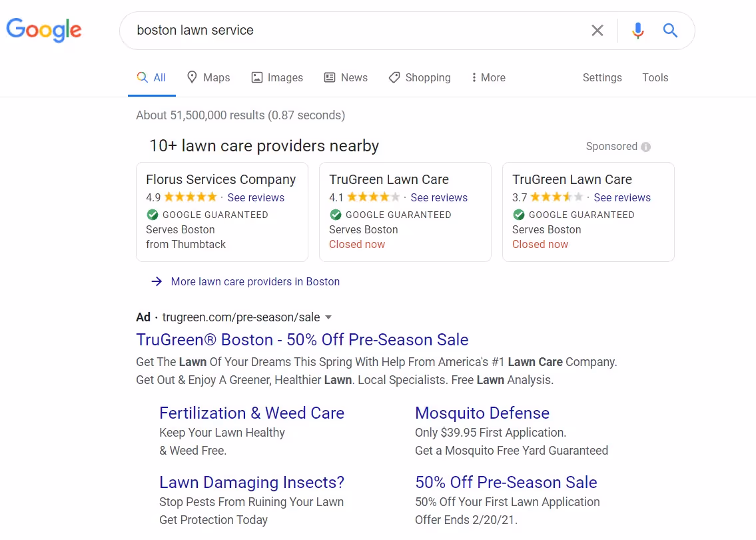Open the Shopping tab

(x=420, y=78)
